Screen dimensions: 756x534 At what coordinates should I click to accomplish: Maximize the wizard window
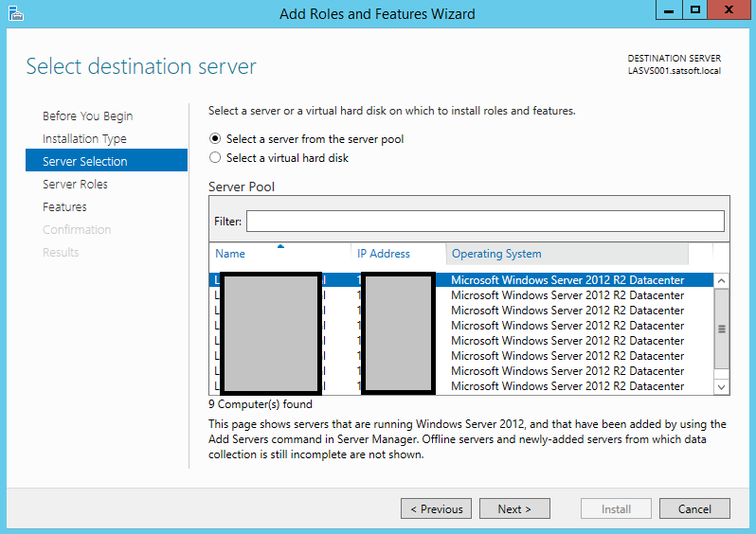[694, 10]
